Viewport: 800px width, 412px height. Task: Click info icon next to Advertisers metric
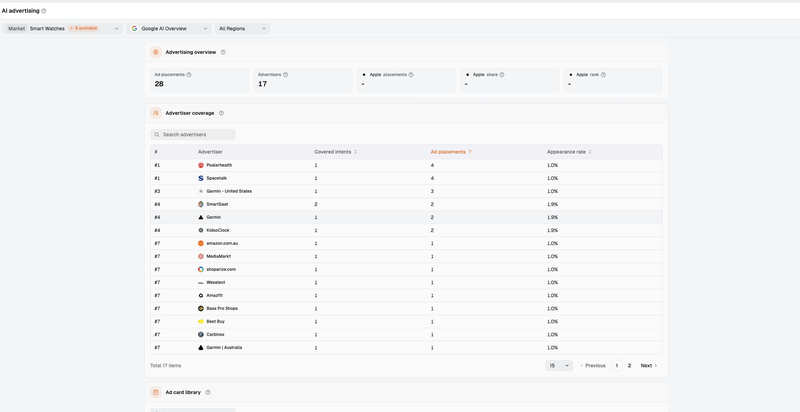click(285, 74)
